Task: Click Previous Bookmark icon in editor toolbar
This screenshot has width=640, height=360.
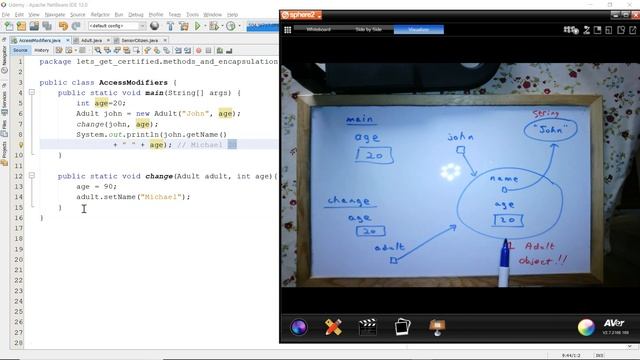Action: tap(147, 51)
